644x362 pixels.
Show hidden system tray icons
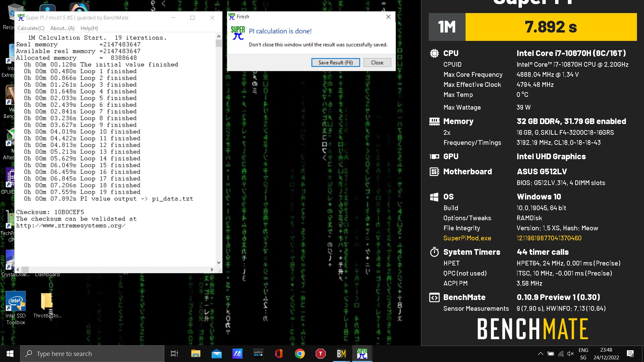(540, 354)
